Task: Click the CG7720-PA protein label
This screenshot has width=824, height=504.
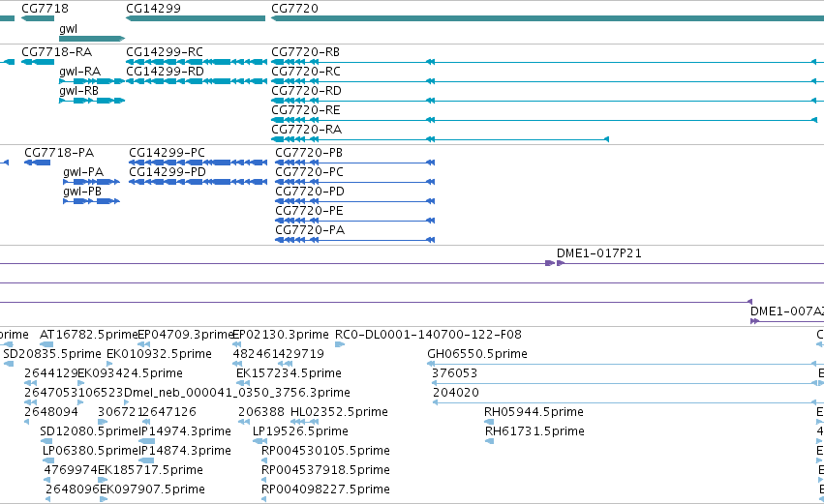Action: (310, 230)
